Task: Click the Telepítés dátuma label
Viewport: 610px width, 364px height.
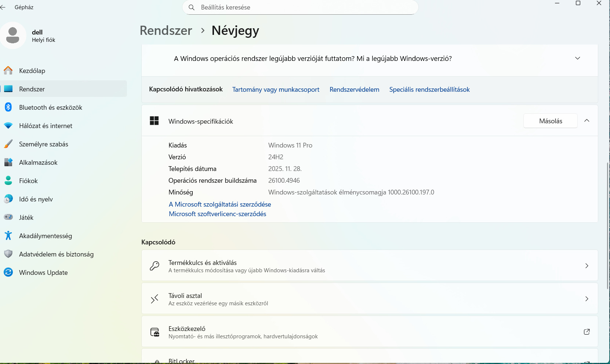Action: click(192, 169)
